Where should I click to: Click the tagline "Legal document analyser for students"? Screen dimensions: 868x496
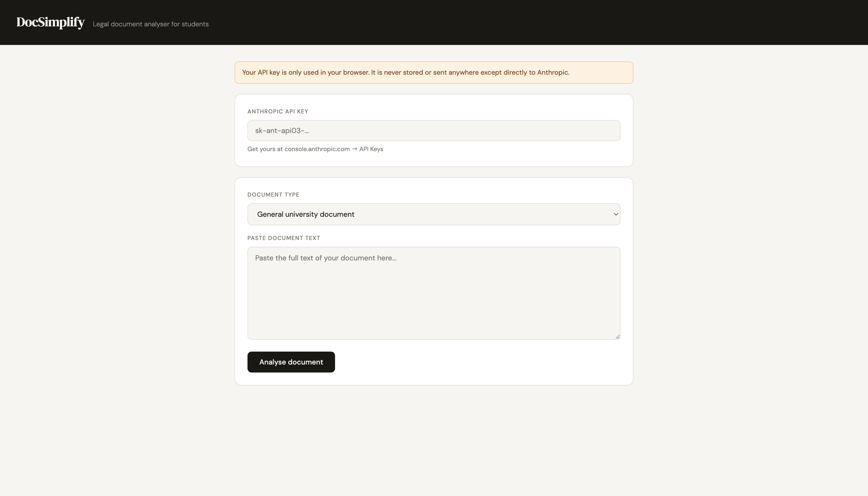(x=151, y=24)
